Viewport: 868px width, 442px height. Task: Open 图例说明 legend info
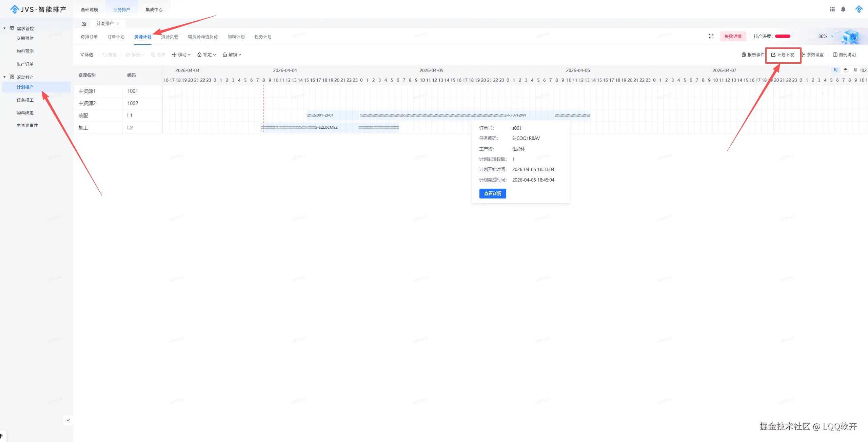(844, 55)
